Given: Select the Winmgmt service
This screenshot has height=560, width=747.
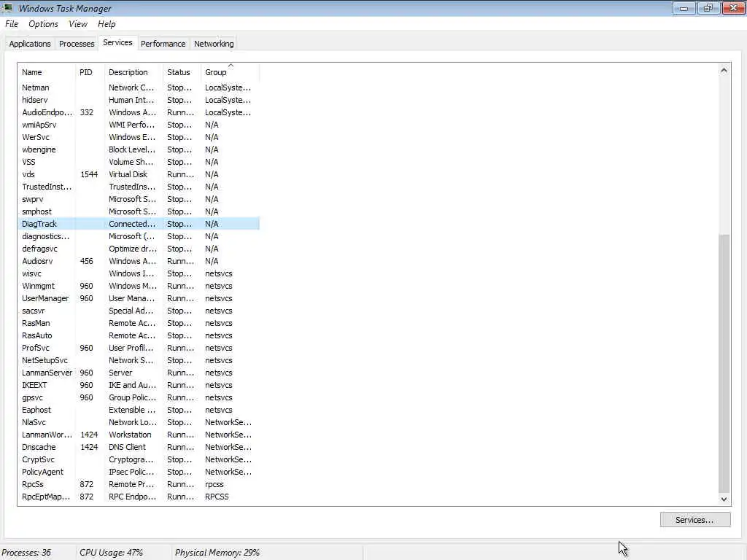Looking at the screenshot, I should pyautogui.click(x=139, y=286).
